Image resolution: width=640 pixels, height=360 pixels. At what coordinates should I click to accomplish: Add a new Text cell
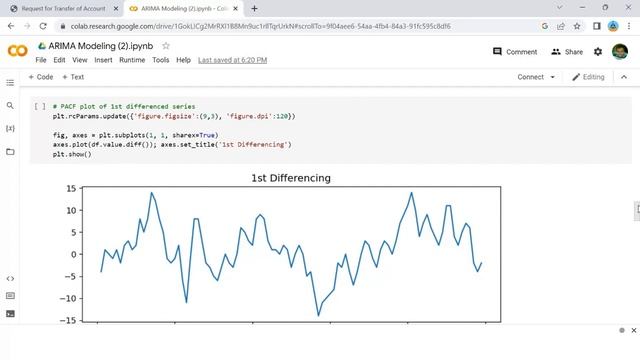pos(73,77)
